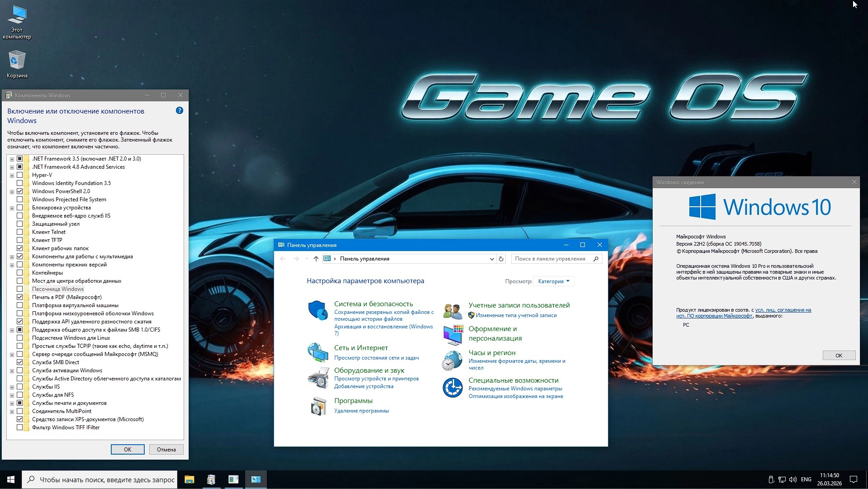
Task: Select the Песочница Windows row
Action: pyautogui.click(x=58, y=289)
